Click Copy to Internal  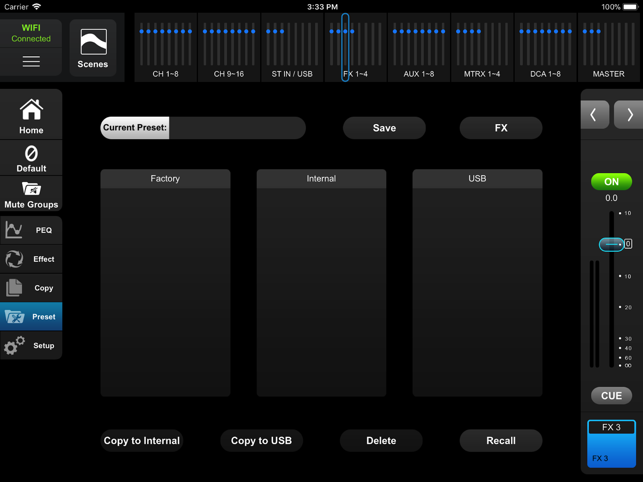coord(141,441)
